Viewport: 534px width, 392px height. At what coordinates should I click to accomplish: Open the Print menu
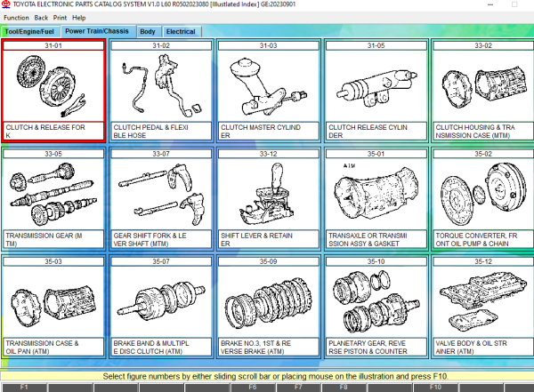pos(60,18)
